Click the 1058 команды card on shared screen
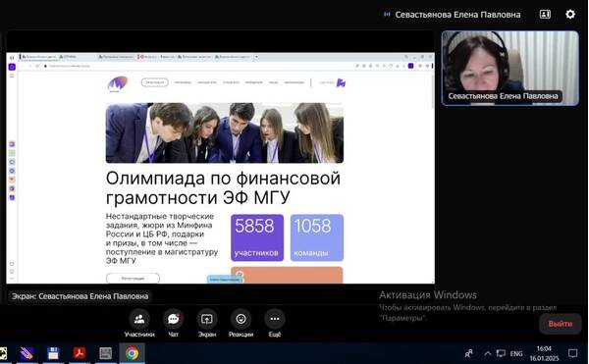Image resolution: width=589 pixels, height=364 pixels. (x=317, y=237)
